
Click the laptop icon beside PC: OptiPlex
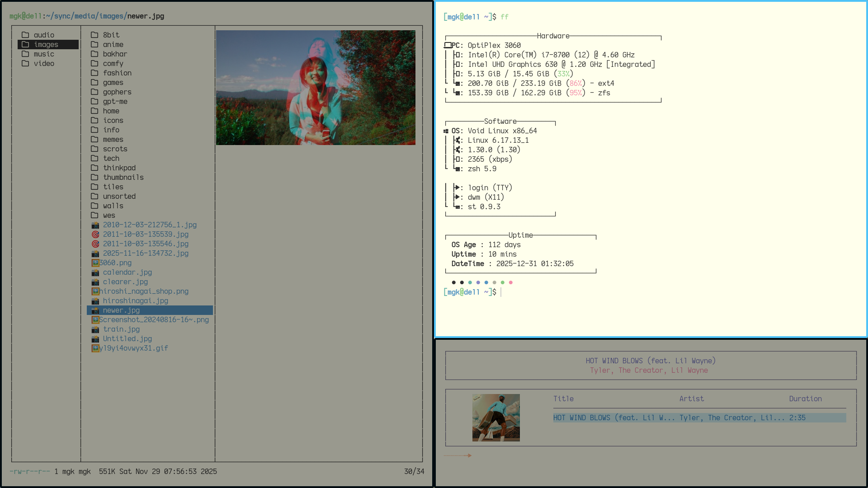pyautogui.click(x=448, y=45)
